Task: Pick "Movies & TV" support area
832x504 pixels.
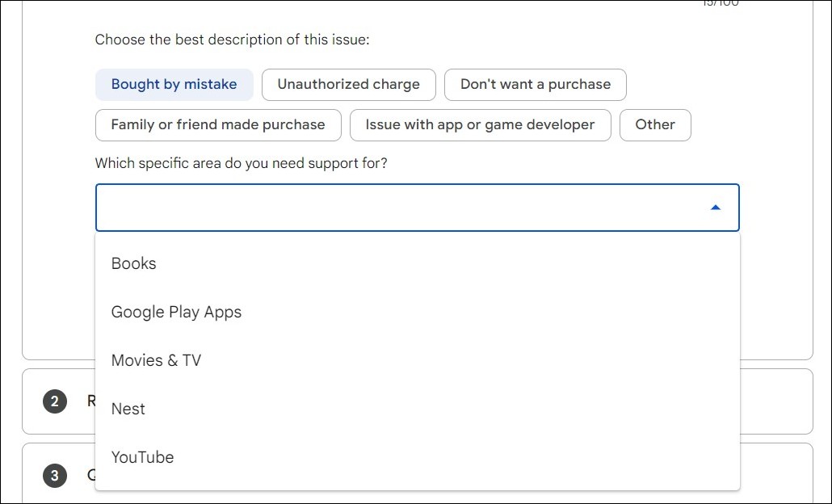Action: click(x=156, y=360)
